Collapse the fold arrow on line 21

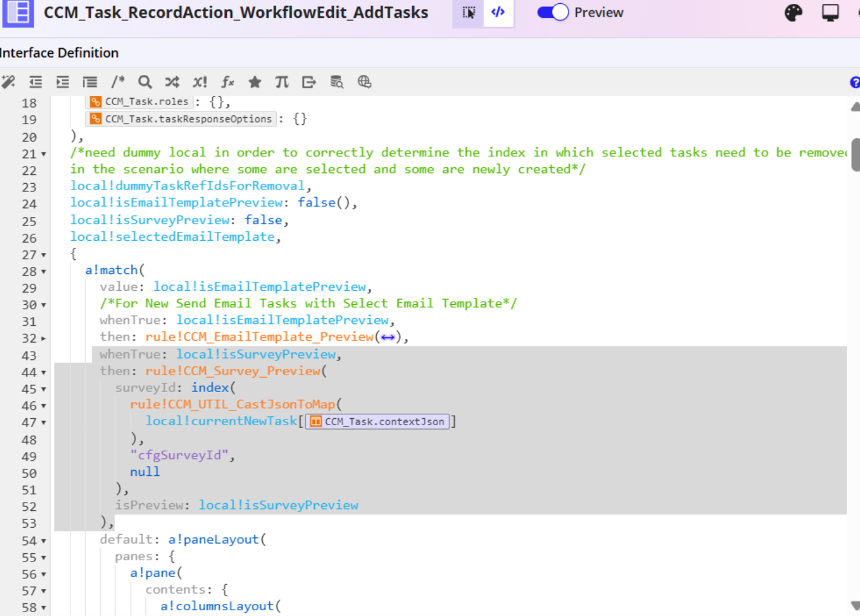44,154
